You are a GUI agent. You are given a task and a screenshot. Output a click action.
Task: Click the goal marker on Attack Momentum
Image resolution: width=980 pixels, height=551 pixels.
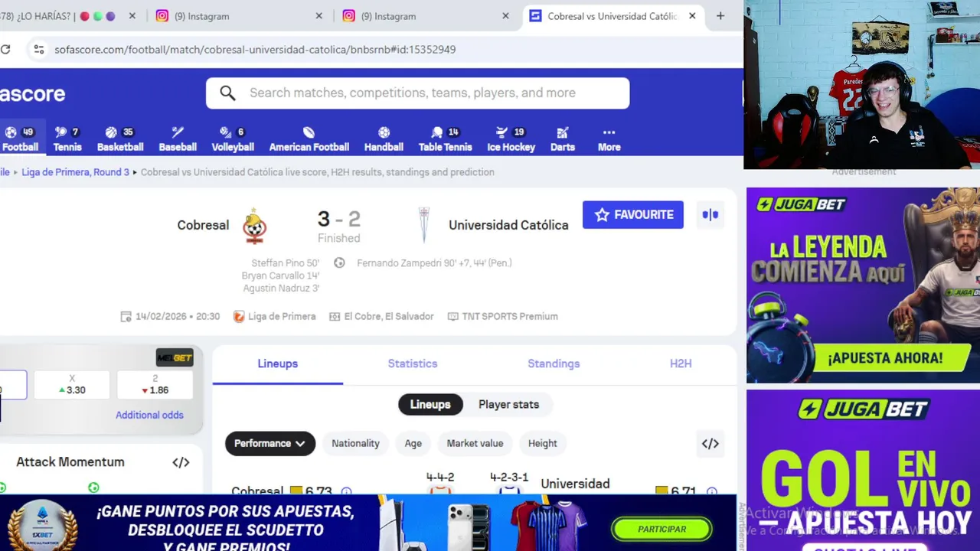click(93, 487)
